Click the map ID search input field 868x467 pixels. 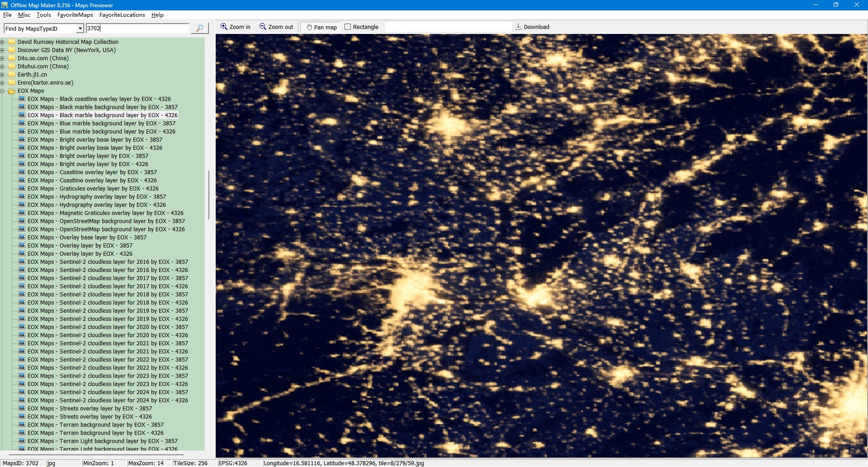[137, 29]
